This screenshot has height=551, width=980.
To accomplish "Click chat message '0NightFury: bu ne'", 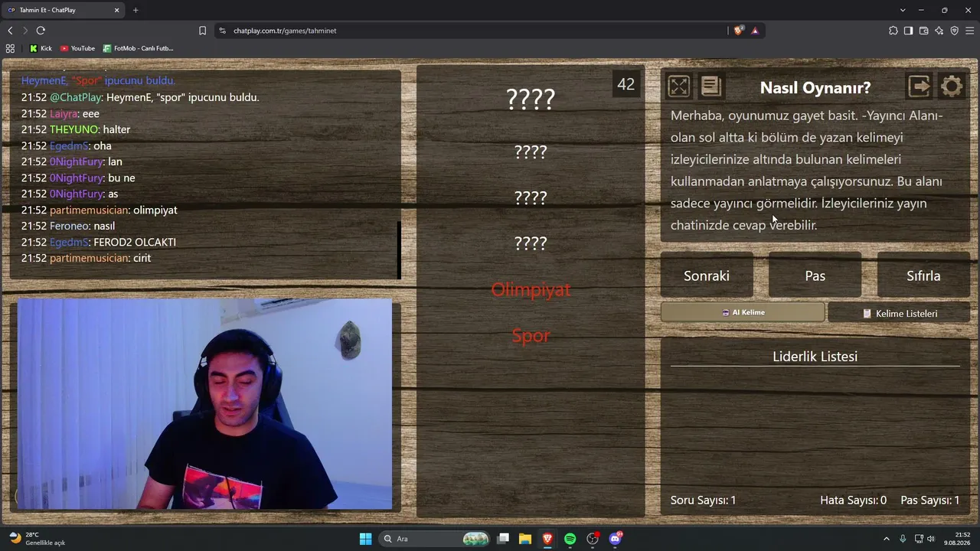I will [x=77, y=178].
